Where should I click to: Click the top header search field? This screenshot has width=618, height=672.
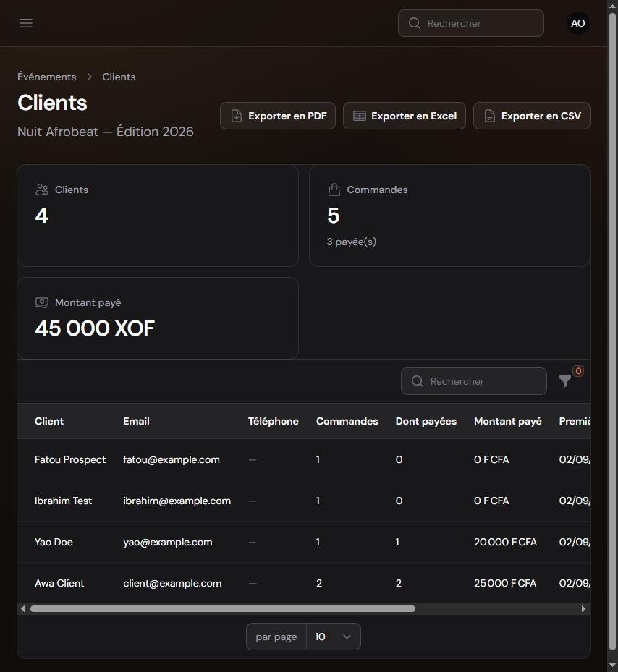point(471,23)
